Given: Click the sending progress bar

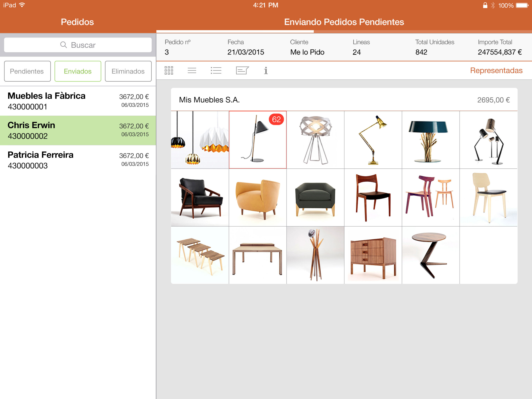Looking at the screenshot, I should point(344,32).
